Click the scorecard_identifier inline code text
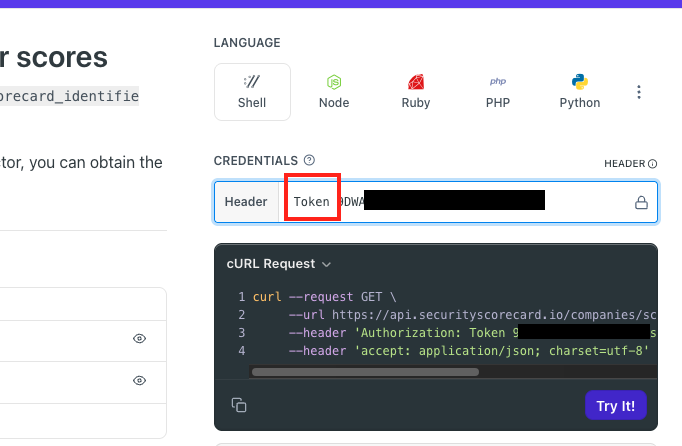This screenshot has height=446, width=682. [68, 97]
